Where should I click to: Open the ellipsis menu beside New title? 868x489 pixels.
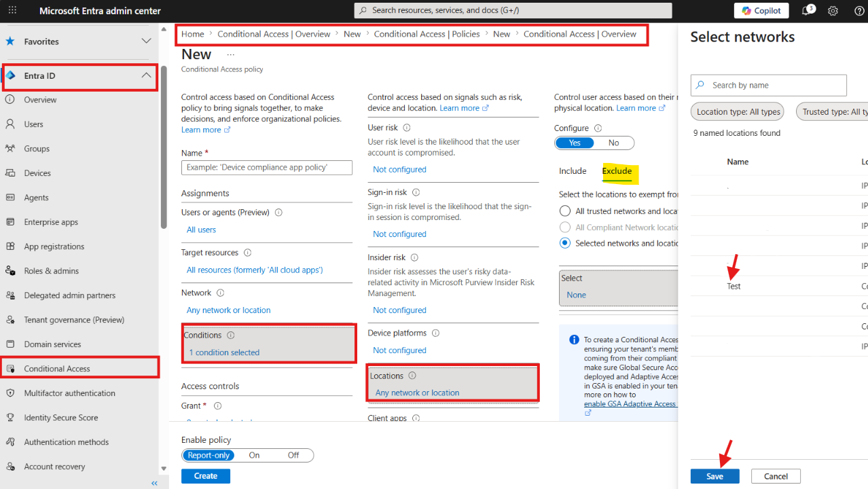click(x=230, y=54)
